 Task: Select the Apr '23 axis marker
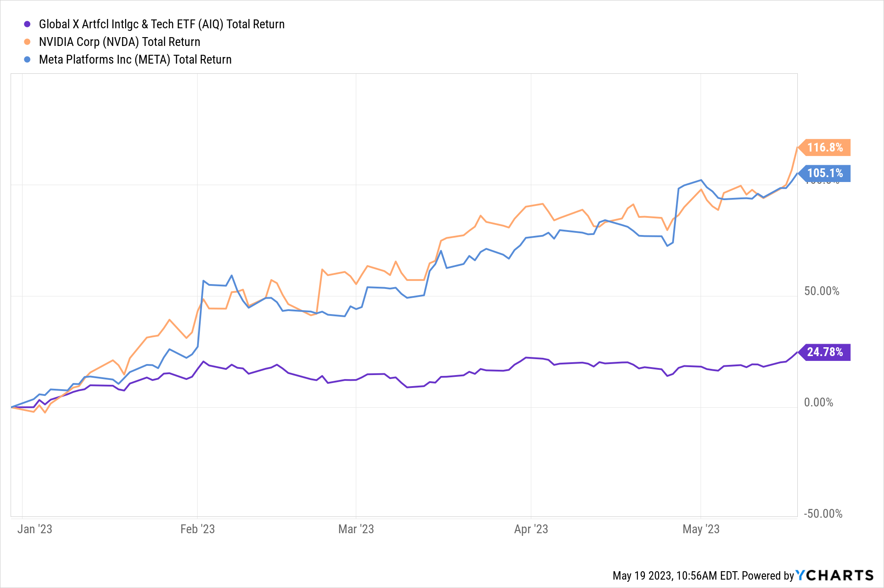(x=531, y=529)
